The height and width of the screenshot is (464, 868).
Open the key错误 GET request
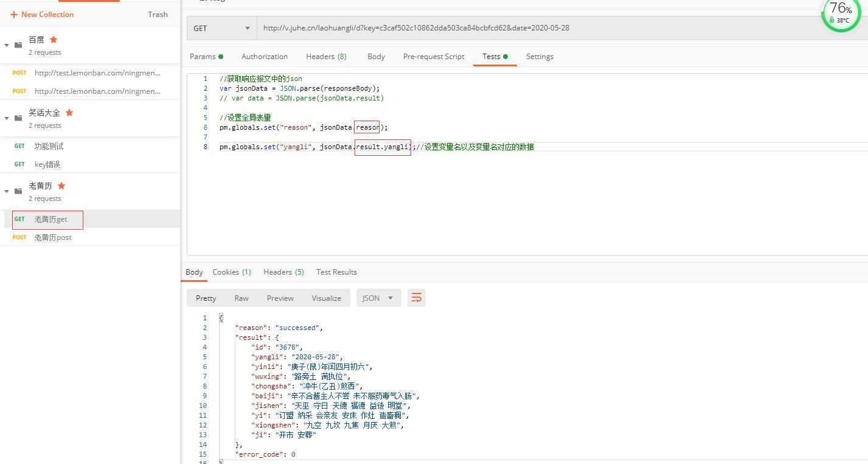90,164
